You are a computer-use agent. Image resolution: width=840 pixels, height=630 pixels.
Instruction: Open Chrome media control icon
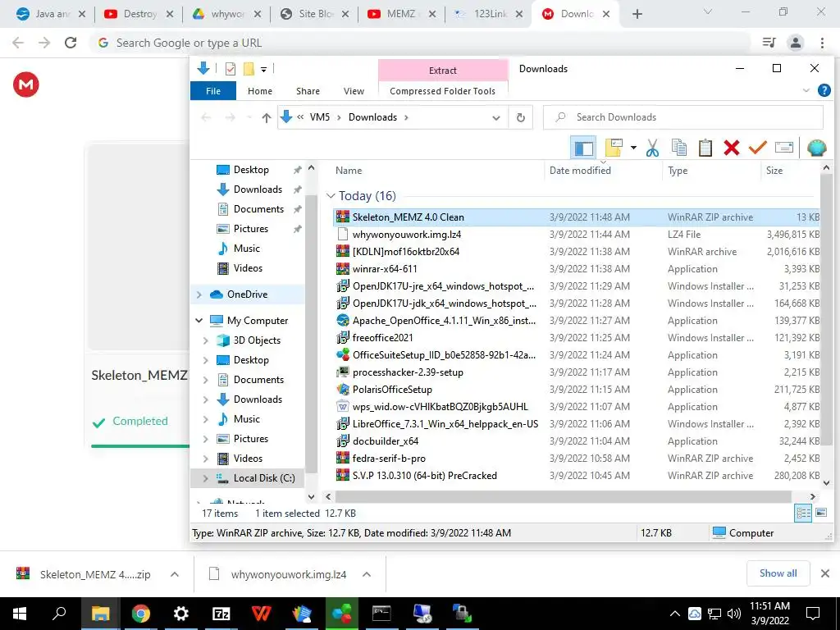tap(769, 43)
